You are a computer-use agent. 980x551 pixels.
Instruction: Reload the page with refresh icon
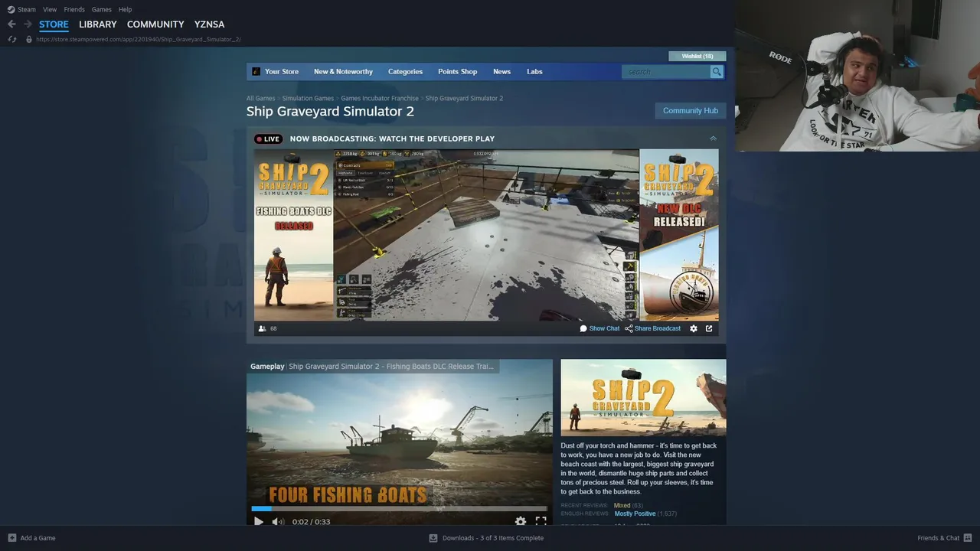[x=11, y=39]
